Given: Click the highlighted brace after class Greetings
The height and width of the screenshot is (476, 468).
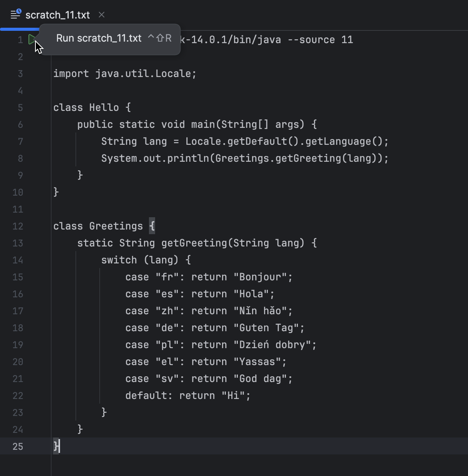Looking at the screenshot, I should point(152,226).
